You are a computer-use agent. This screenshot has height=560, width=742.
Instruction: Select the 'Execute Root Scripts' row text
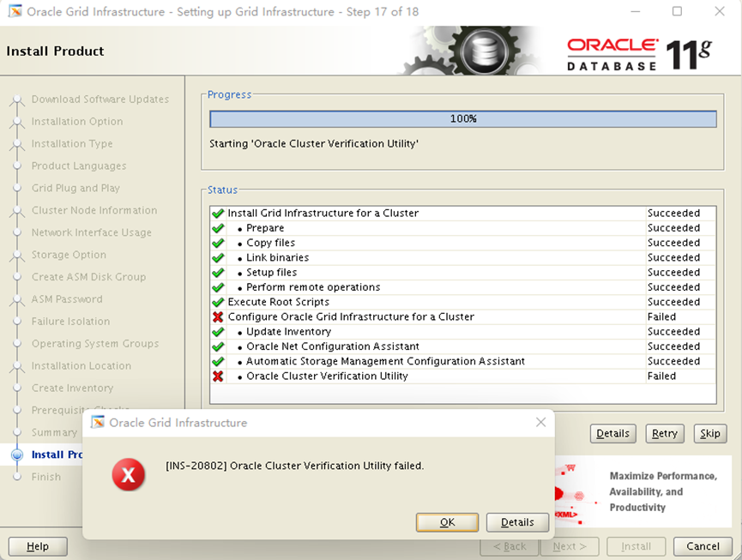pyautogui.click(x=279, y=302)
